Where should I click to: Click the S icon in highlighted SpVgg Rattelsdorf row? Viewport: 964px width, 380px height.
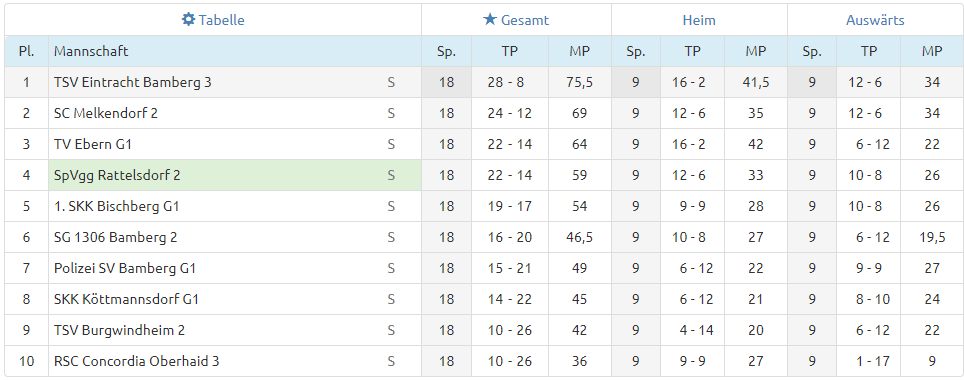click(x=391, y=175)
